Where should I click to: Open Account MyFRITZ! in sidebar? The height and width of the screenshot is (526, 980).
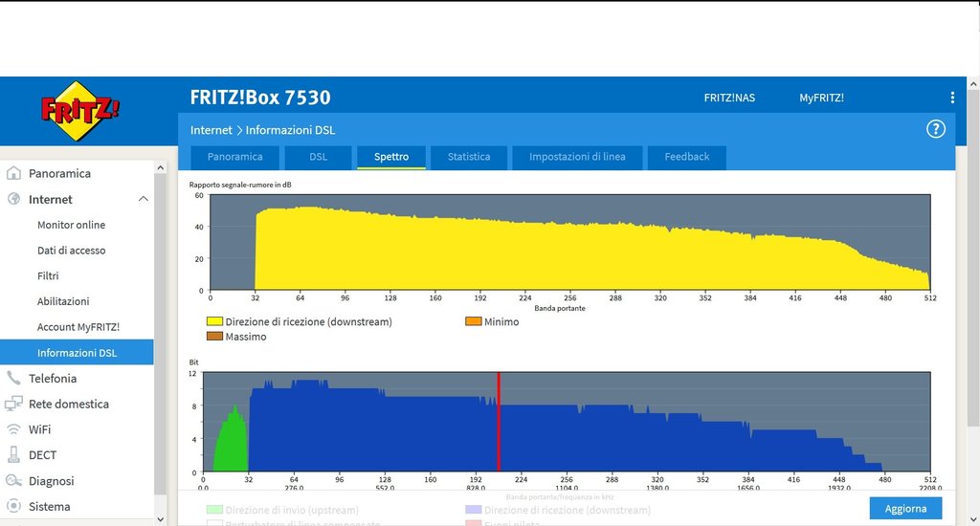point(78,327)
